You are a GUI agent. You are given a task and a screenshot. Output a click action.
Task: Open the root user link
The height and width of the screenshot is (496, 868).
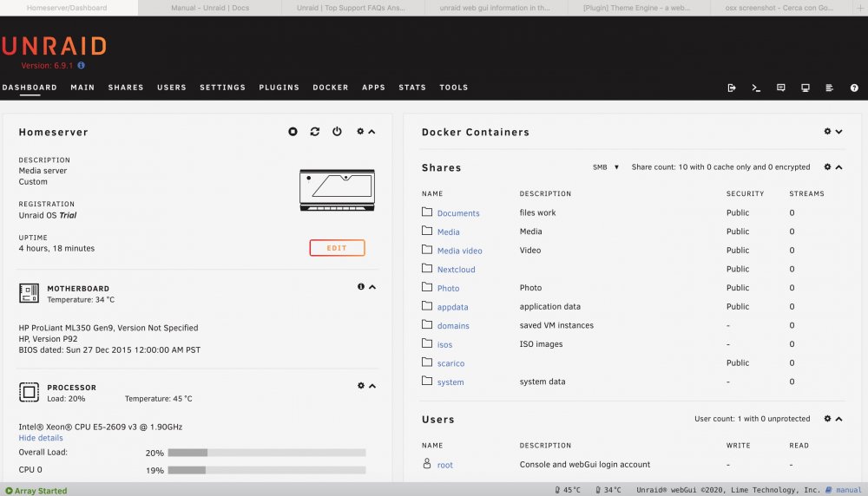[x=445, y=465]
